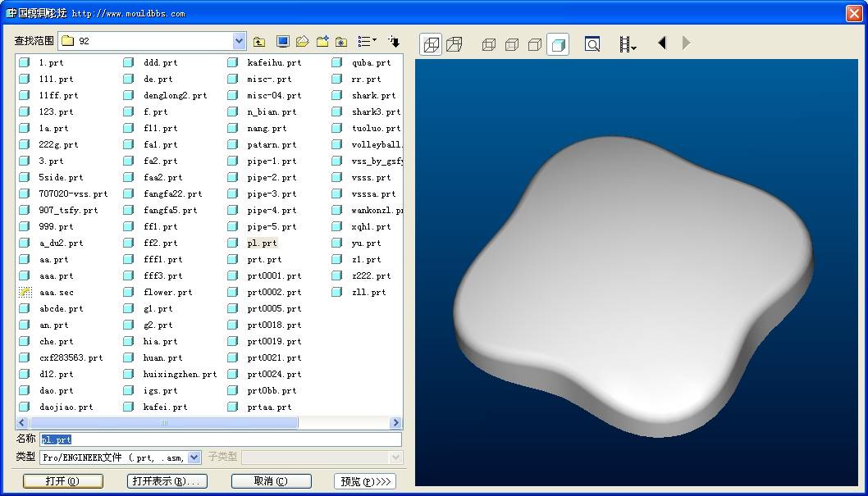Create a new folder with sparkle icon
The width and height of the screenshot is (868, 496).
[x=322, y=42]
